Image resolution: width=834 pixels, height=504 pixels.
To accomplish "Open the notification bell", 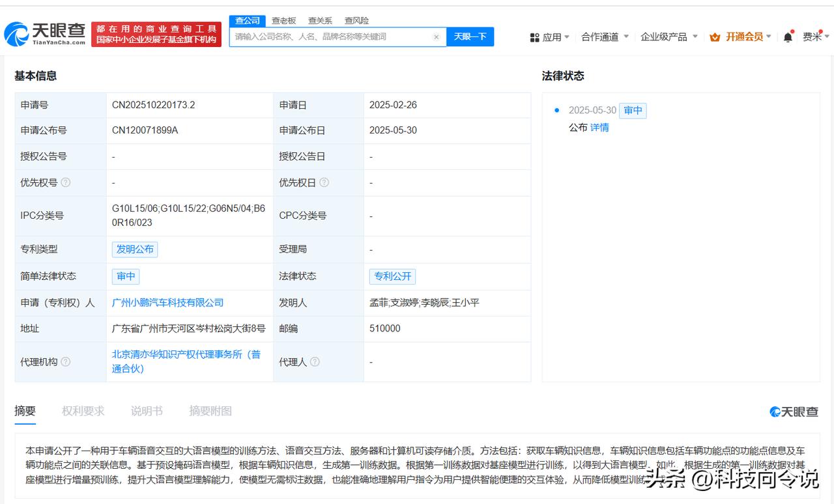I will [788, 37].
